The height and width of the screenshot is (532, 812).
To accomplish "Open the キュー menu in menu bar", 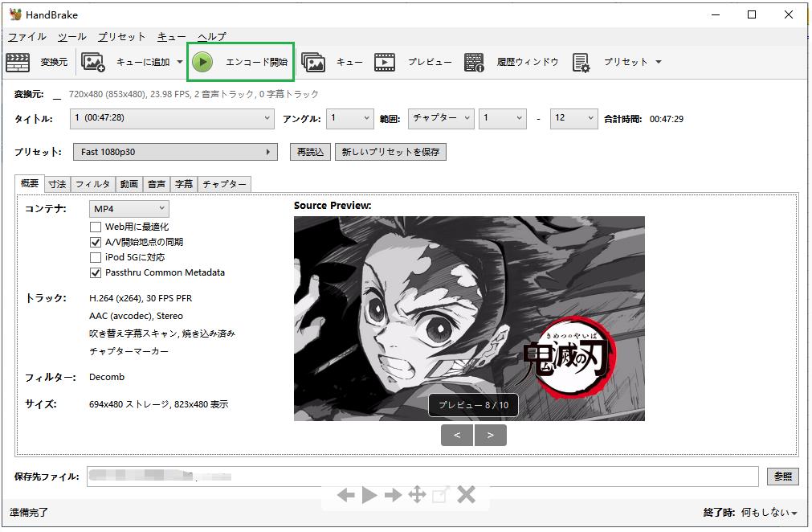I will (171, 37).
